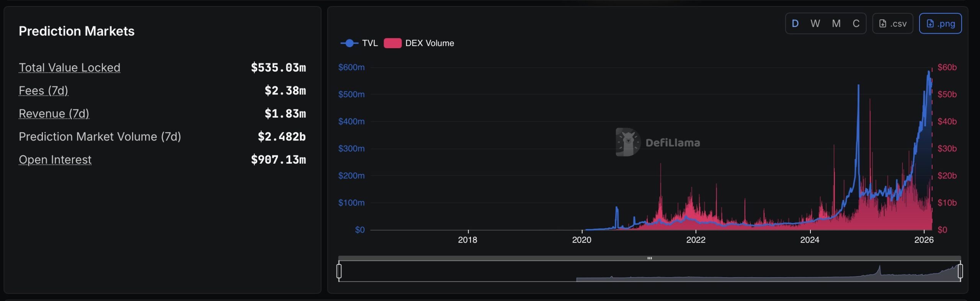Toggle TVL series in chart legend
The image size is (980, 301).
point(369,43)
